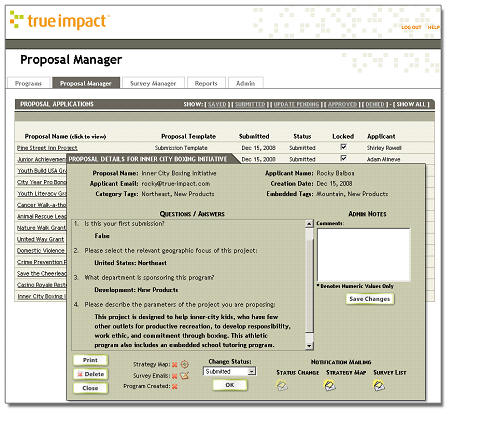The image size is (480, 441).
Task: Open the Strategy Map target icon
Action: click(185, 364)
